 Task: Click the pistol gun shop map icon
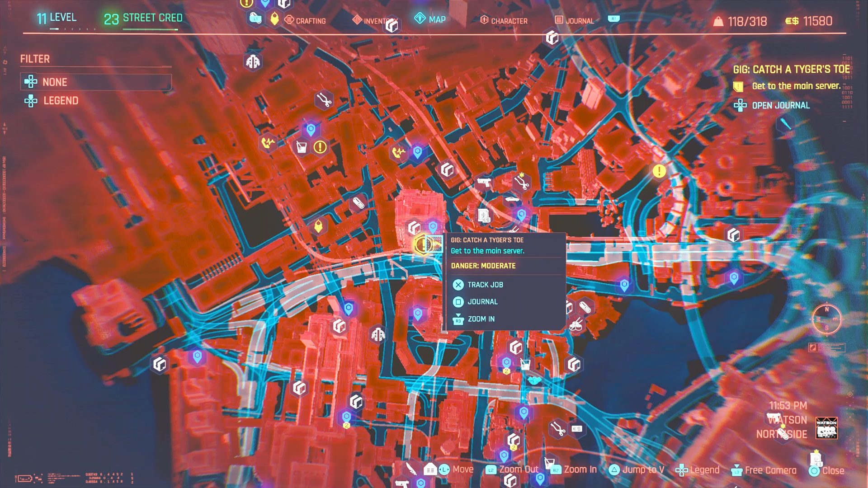[484, 182]
